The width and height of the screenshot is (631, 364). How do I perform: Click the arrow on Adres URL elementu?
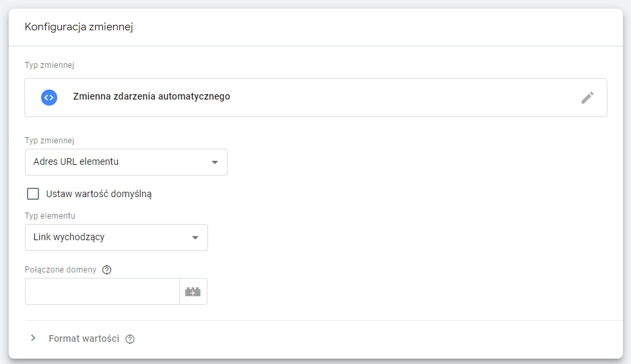pos(215,162)
